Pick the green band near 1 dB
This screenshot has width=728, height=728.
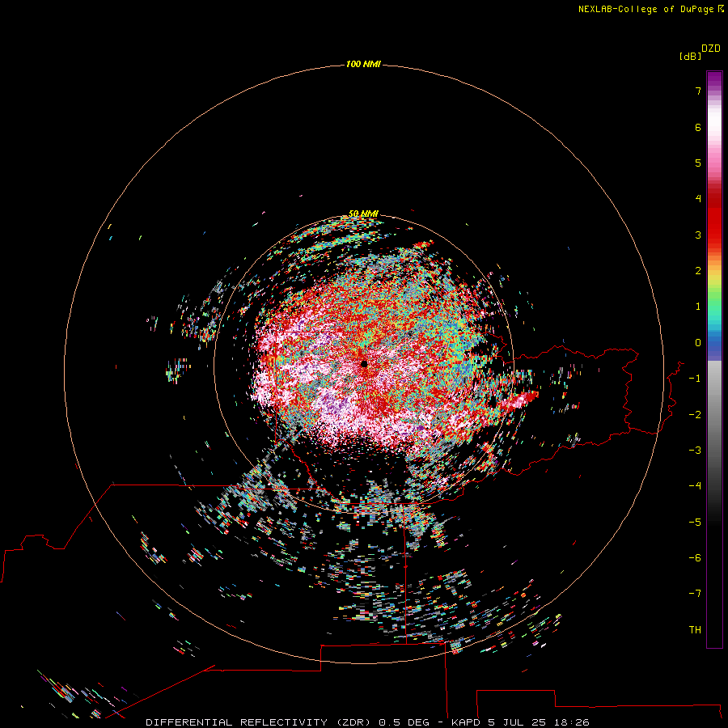coord(714,304)
